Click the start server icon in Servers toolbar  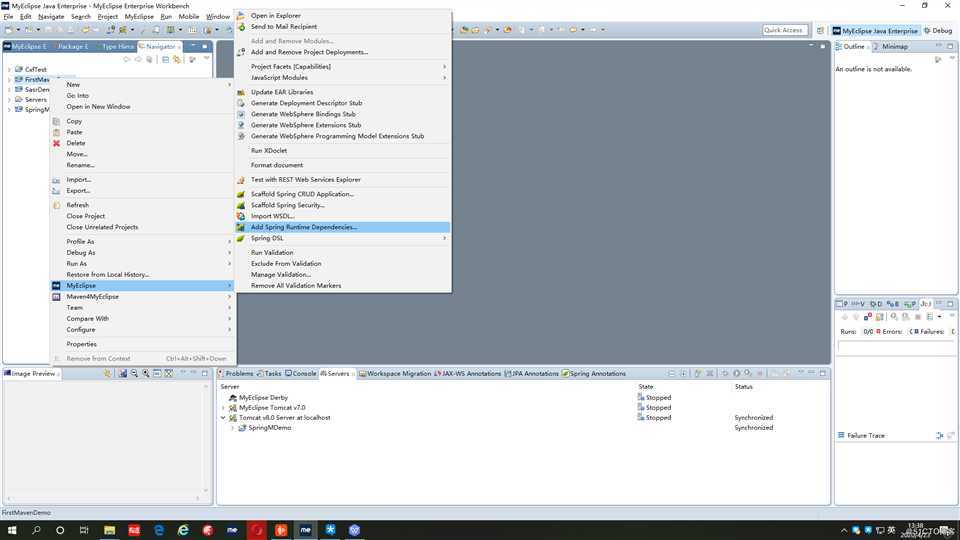coord(737,373)
